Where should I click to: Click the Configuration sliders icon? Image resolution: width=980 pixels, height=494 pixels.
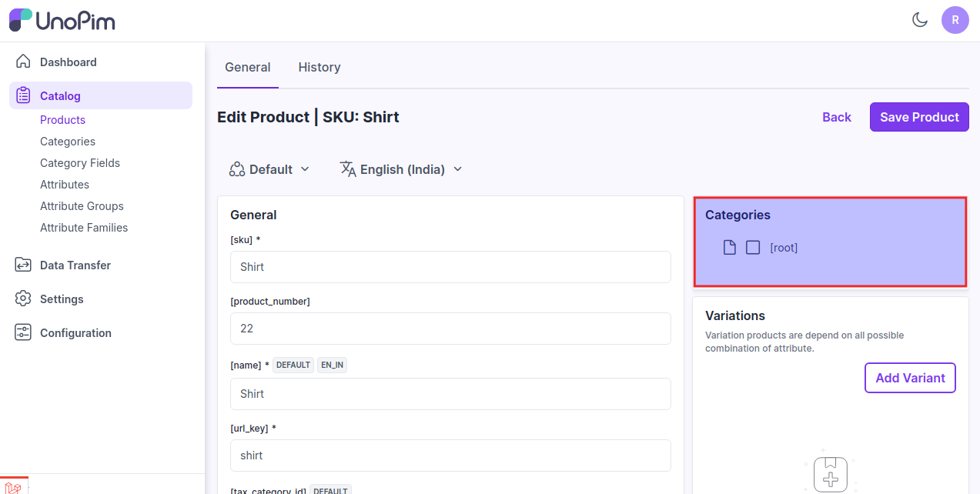[x=23, y=332]
